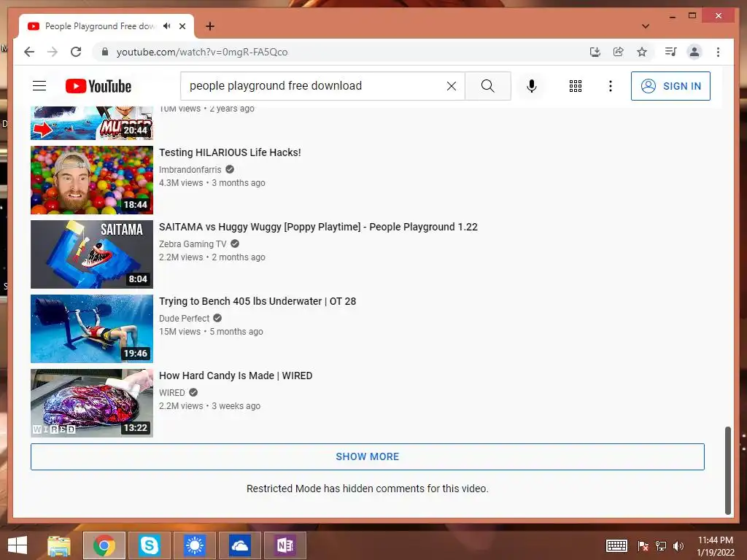The width and height of the screenshot is (747, 560).
Task: Open the Weather app on taskbar
Action: (194, 545)
